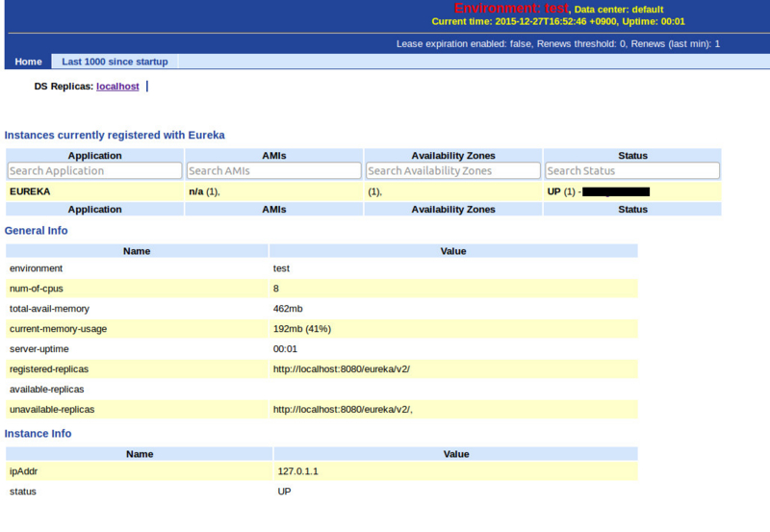The width and height of the screenshot is (770, 532).
Task: Select 'Instances currently registered with Eureka' heading
Action: [x=115, y=135]
